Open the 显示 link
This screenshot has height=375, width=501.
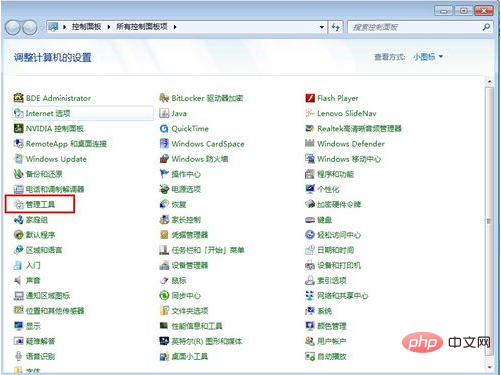pos(33,326)
